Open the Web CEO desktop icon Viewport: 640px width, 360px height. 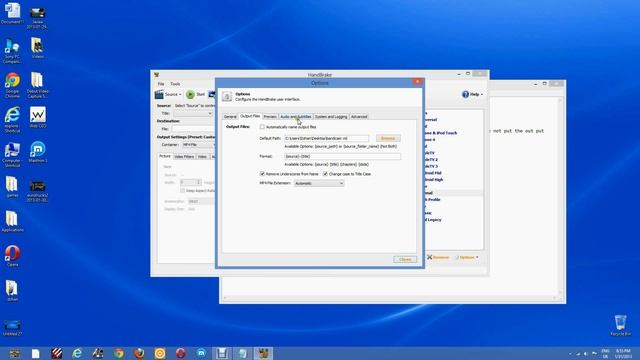click(x=38, y=118)
